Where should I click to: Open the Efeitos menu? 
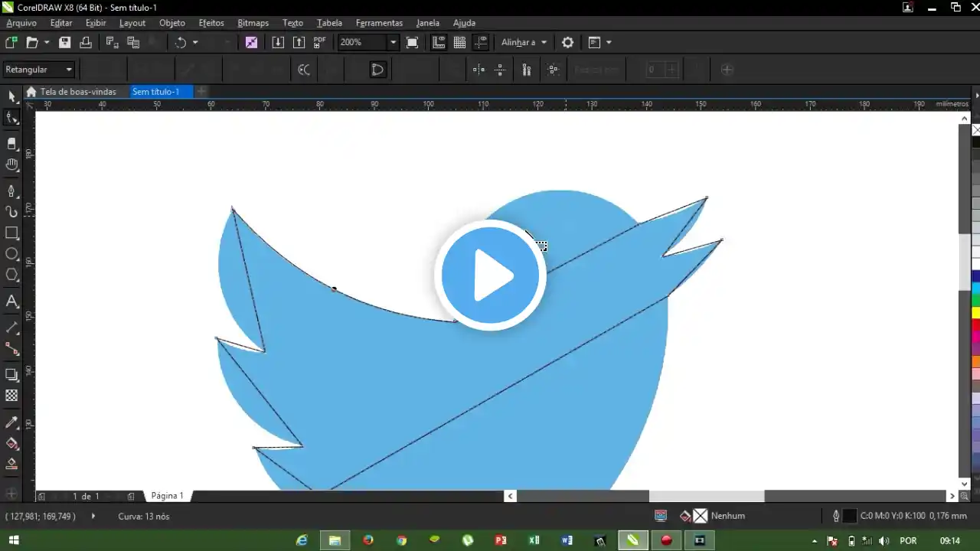[x=211, y=23]
